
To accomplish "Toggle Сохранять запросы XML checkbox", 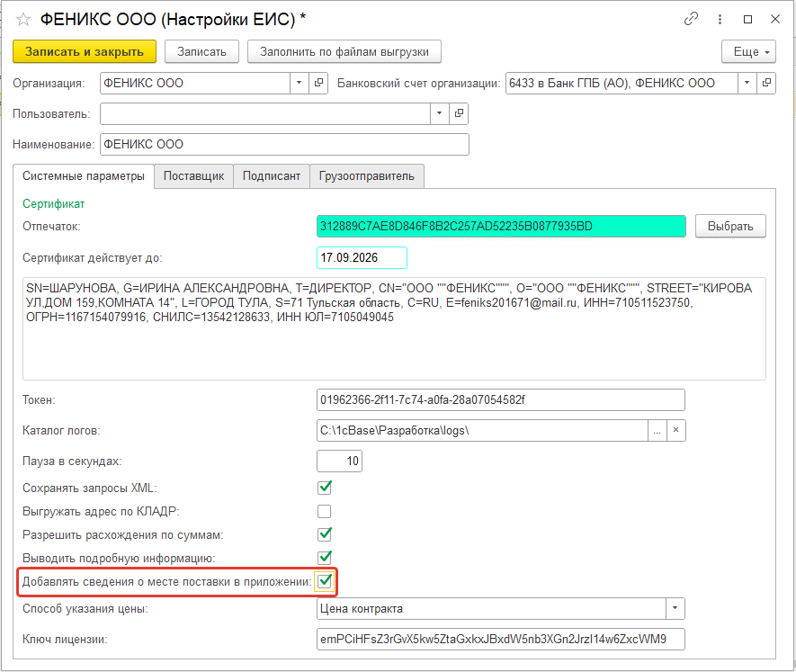I will [325, 488].
